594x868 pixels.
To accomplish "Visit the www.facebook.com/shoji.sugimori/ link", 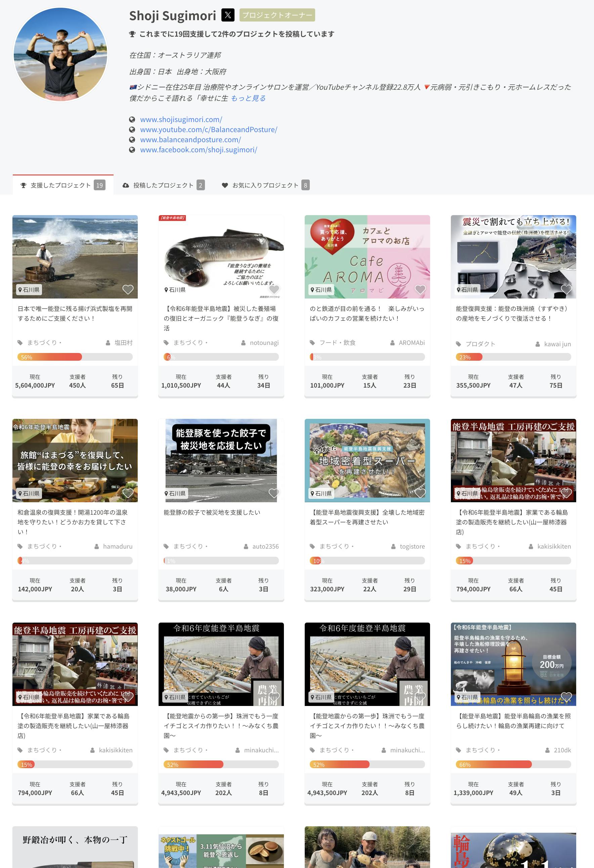I will pyautogui.click(x=198, y=150).
